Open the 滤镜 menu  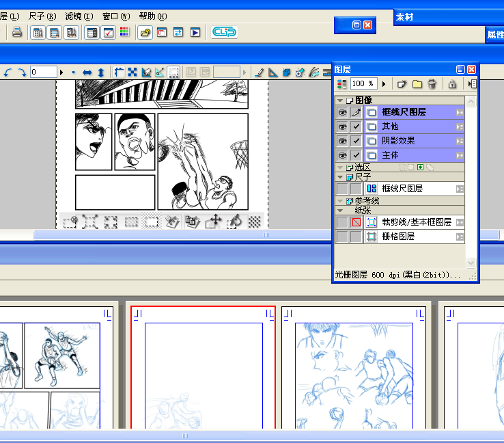tap(79, 16)
